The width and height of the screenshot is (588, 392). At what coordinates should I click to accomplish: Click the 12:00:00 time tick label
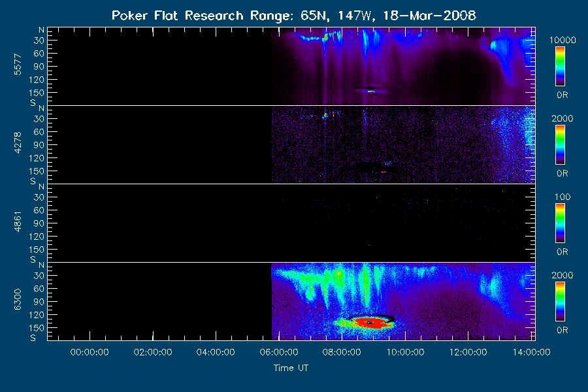click(468, 352)
